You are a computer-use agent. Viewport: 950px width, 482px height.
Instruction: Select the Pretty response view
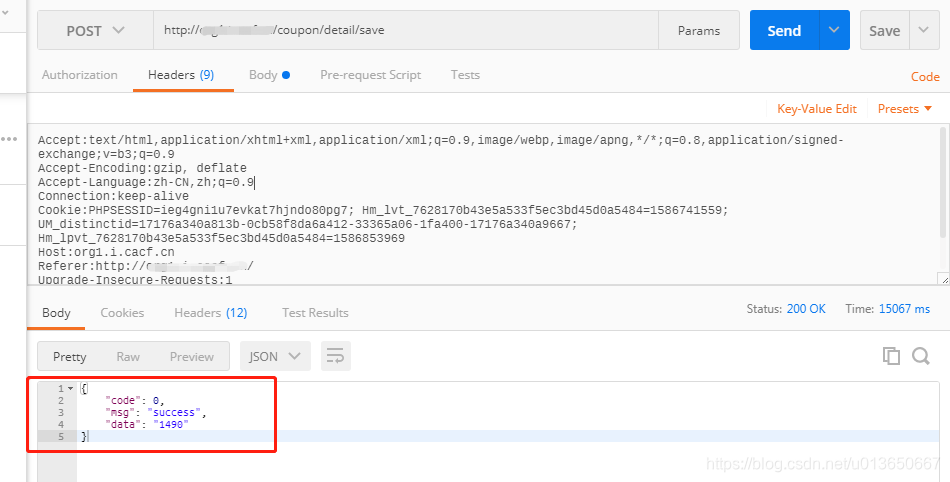pos(69,357)
